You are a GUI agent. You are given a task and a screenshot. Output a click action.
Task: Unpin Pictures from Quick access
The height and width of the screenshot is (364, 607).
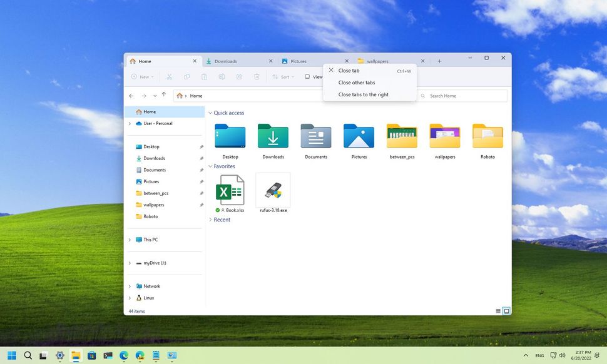point(201,181)
